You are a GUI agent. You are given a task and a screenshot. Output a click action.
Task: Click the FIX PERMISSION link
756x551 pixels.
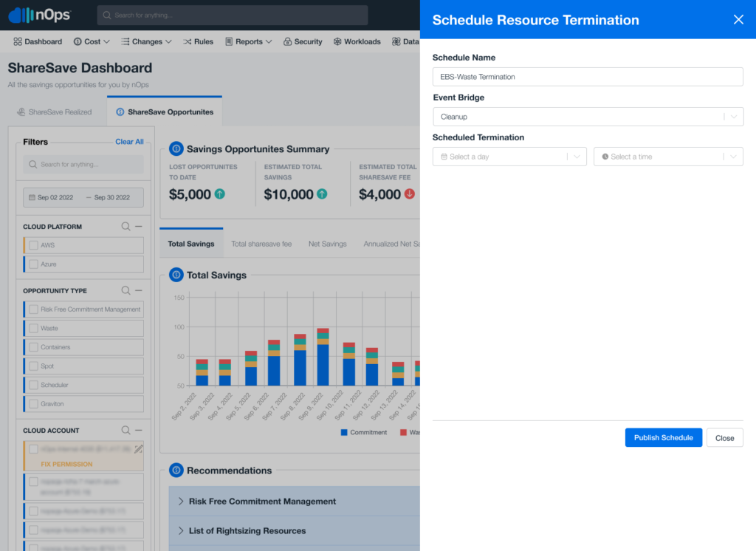coord(66,464)
